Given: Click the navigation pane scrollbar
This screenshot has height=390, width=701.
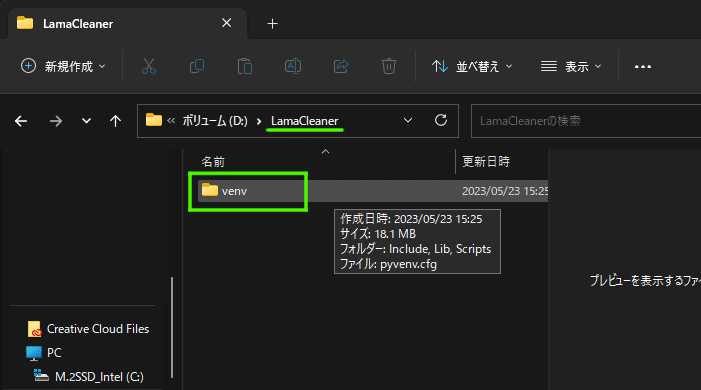Looking at the screenshot, I should point(172,327).
